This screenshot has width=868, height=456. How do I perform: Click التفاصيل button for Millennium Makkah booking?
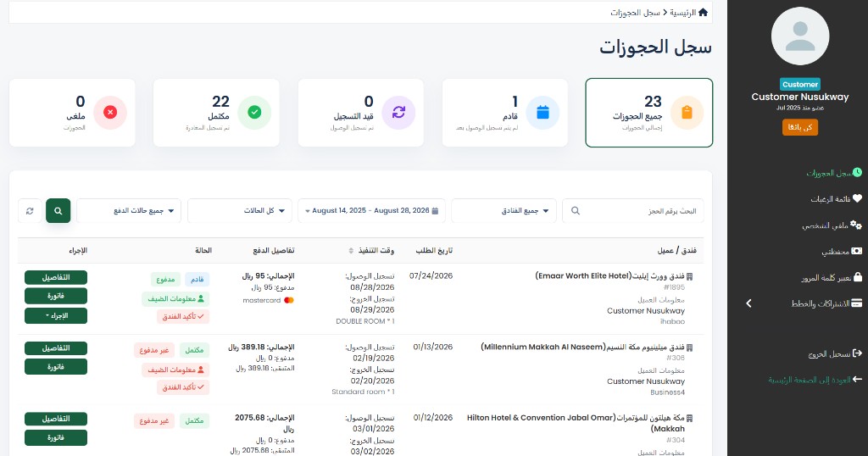[x=56, y=348]
